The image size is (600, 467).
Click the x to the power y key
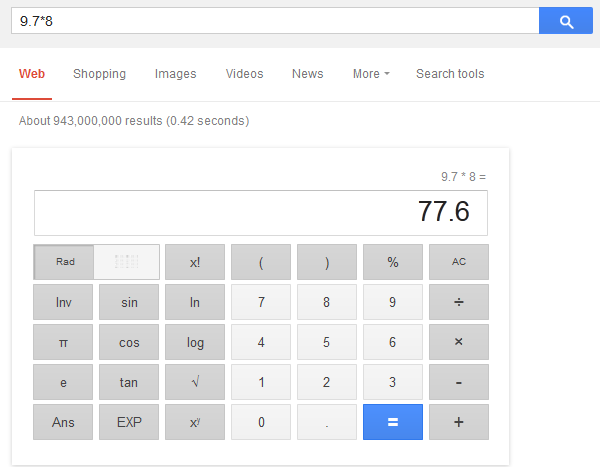click(195, 422)
